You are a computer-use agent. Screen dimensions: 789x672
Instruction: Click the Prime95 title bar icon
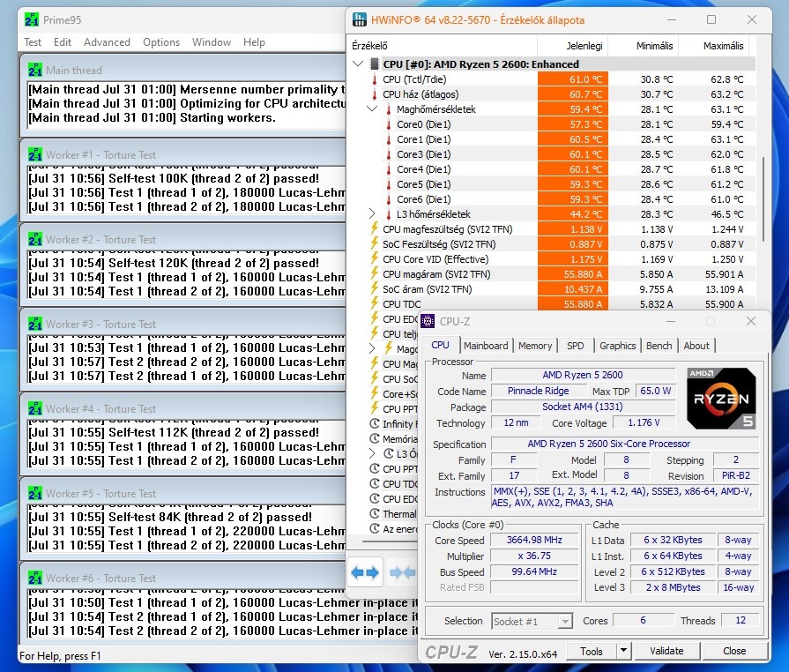[x=31, y=20]
